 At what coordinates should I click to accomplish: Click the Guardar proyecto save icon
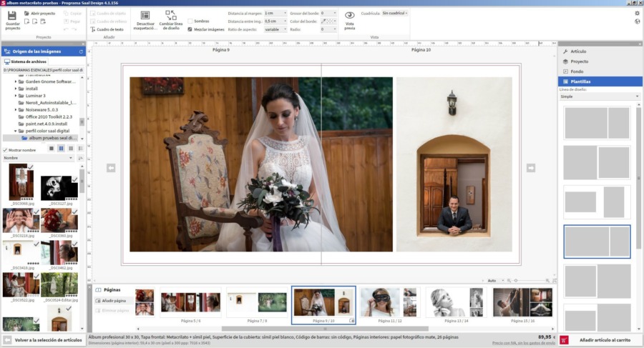point(12,16)
